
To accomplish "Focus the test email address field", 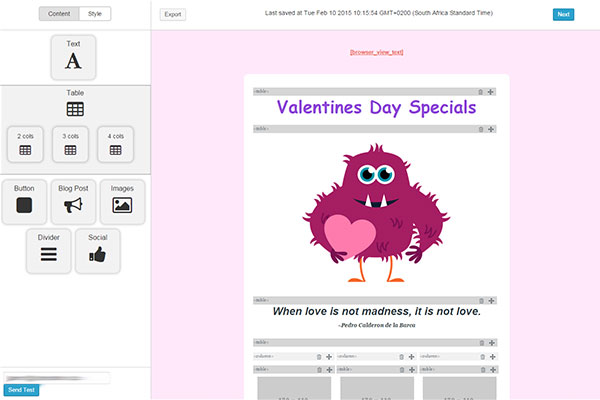I will coord(57,378).
